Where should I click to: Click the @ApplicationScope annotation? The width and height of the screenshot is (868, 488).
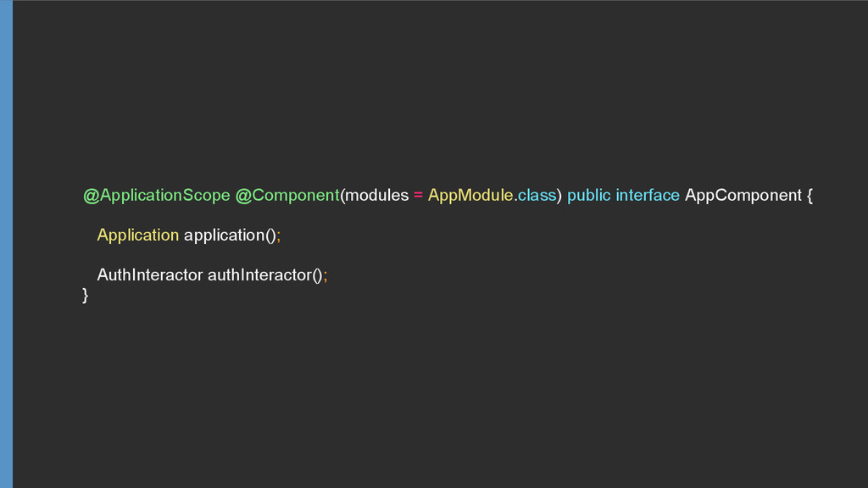[156, 196]
